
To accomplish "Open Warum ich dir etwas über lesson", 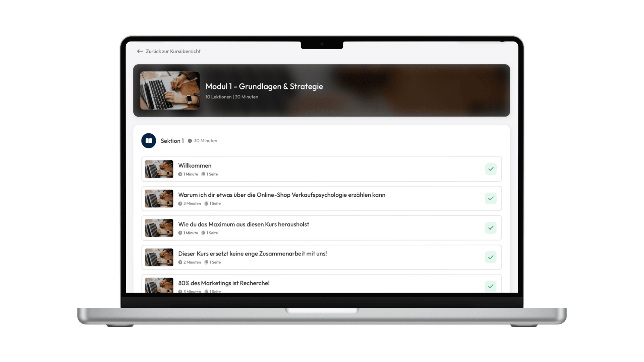I will (x=282, y=195).
